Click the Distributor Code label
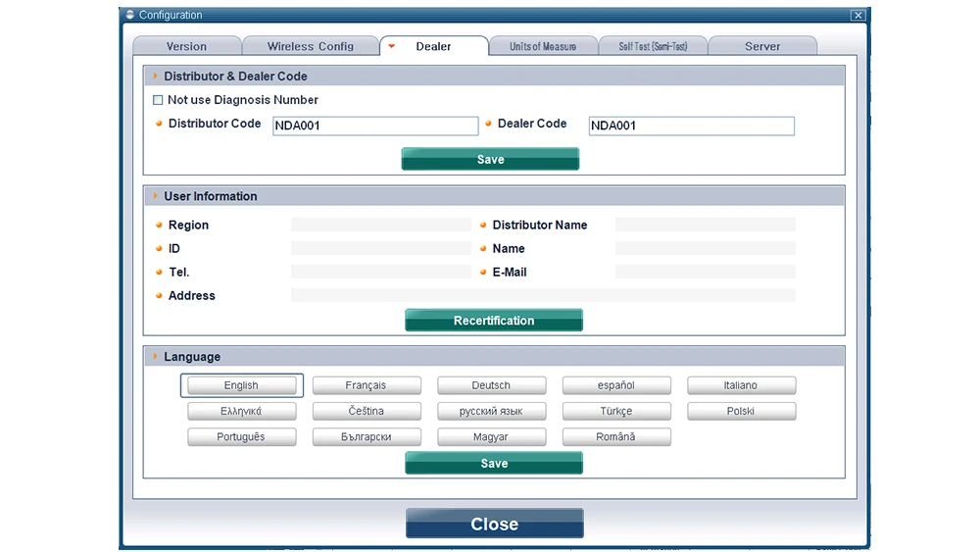Image resolution: width=980 pixels, height=552 pixels. [x=215, y=124]
